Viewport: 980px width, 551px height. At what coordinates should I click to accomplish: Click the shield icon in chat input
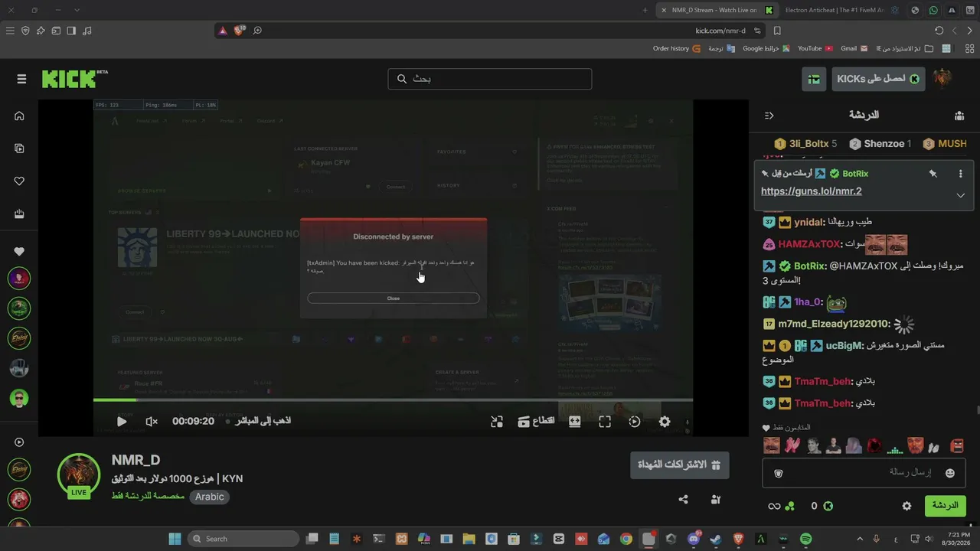[x=779, y=473]
